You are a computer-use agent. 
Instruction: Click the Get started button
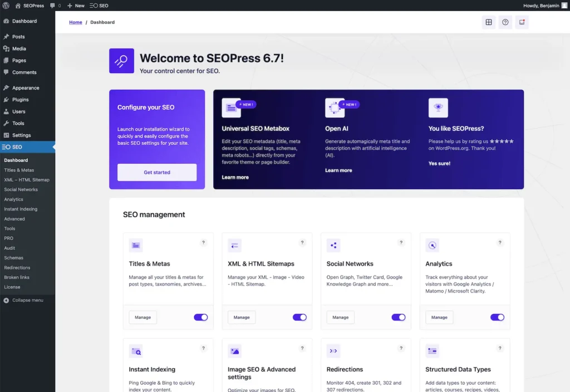pyautogui.click(x=156, y=173)
